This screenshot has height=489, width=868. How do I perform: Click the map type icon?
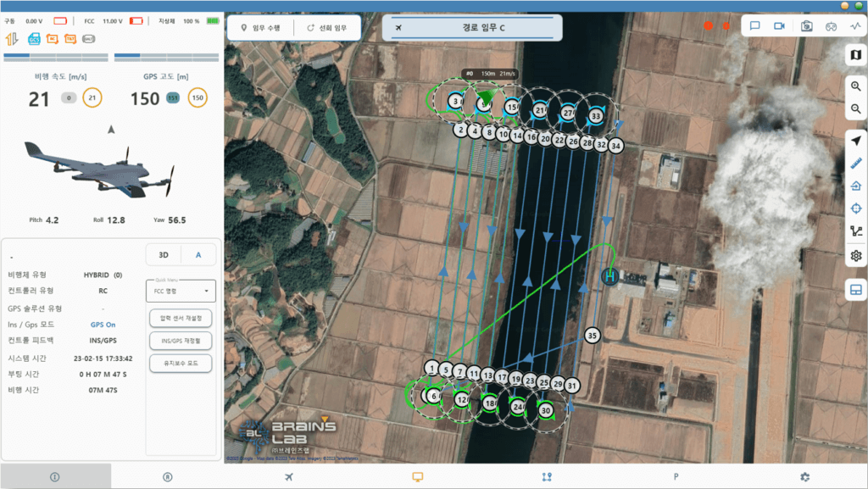(856, 55)
